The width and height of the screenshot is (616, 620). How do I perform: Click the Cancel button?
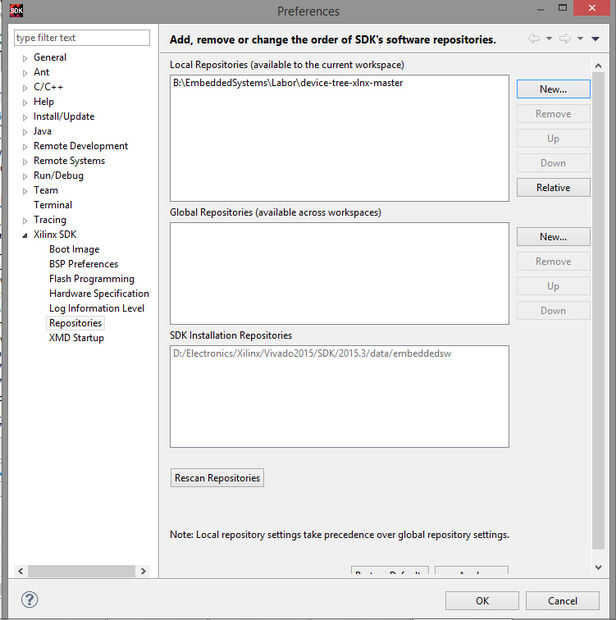(562, 601)
